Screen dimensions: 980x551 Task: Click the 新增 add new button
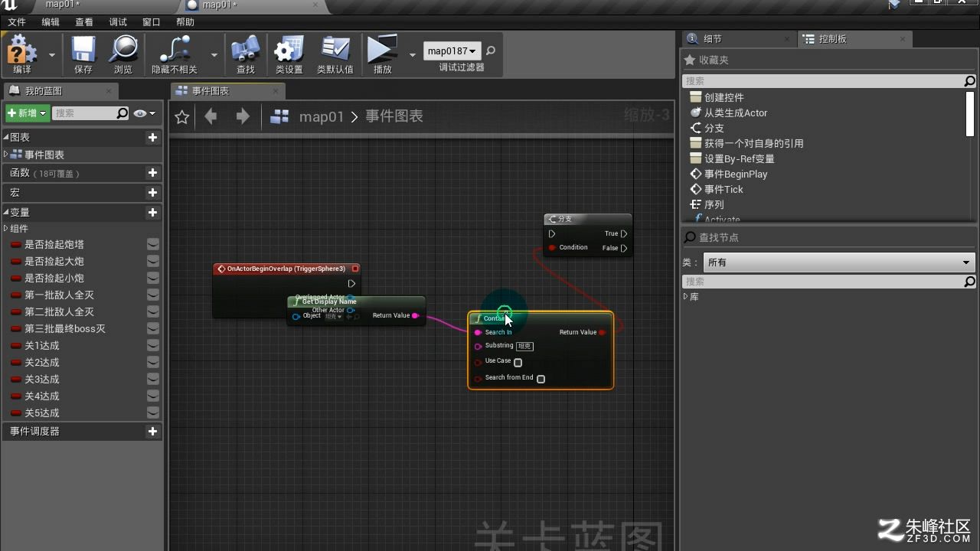(28, 113)
